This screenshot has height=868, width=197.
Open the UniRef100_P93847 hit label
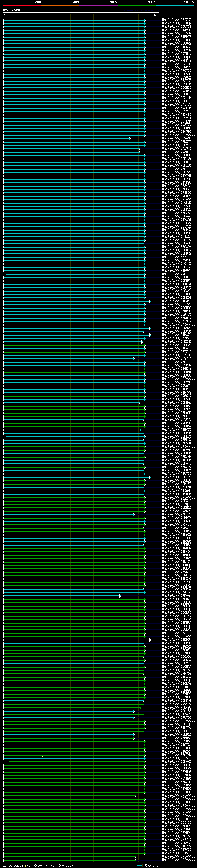tap(177, 91)
